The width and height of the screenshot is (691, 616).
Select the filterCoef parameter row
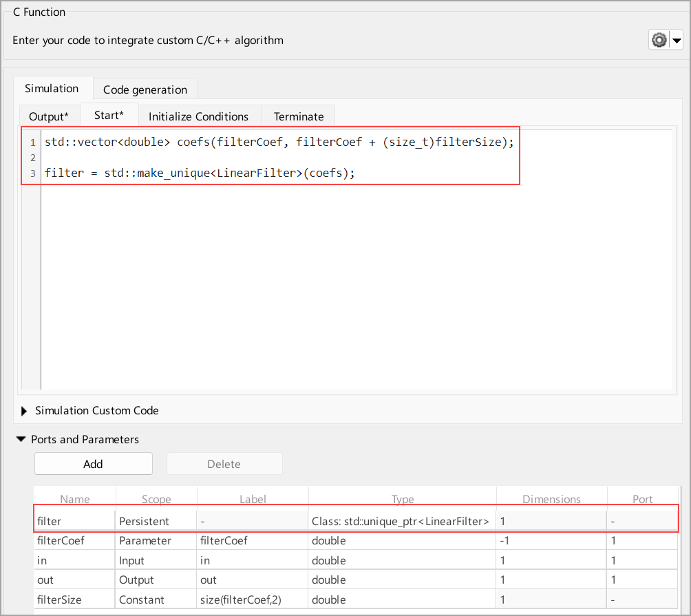[74, 541]
